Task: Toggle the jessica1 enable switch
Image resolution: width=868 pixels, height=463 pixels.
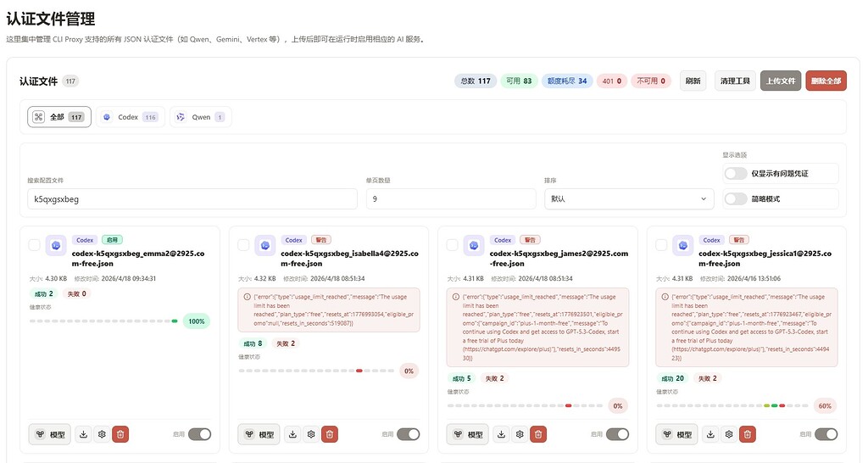Action: pyautogui.click(x=826, y=434)
